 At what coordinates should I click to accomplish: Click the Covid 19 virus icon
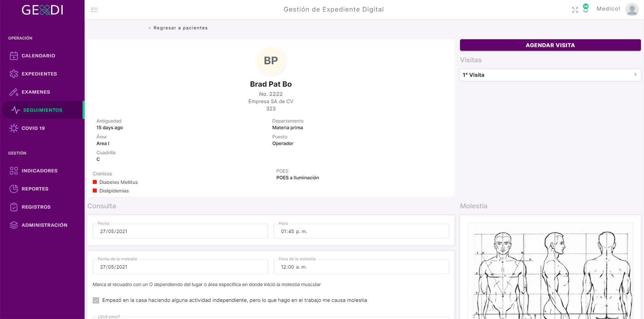[x=14, y=128]
